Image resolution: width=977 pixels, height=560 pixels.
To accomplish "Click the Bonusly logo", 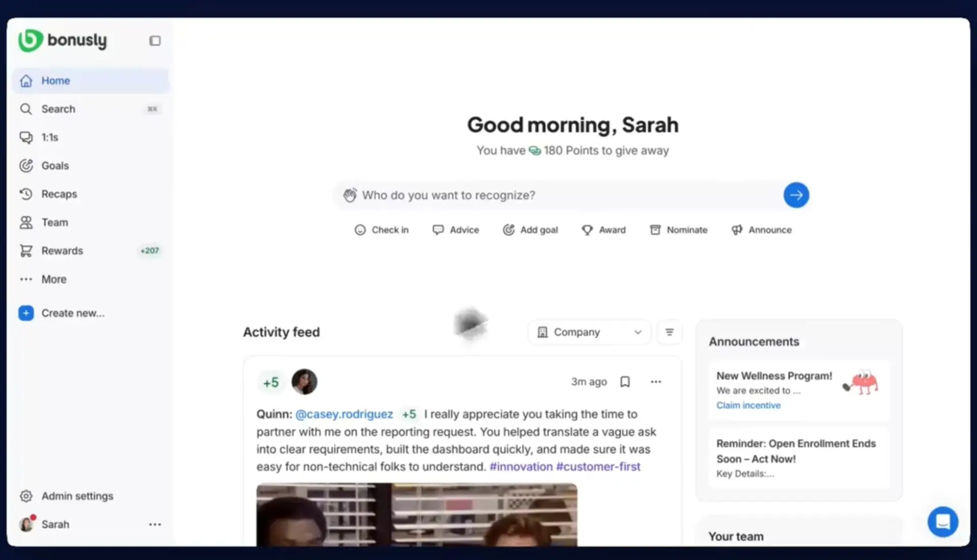I will coord(63,40).
